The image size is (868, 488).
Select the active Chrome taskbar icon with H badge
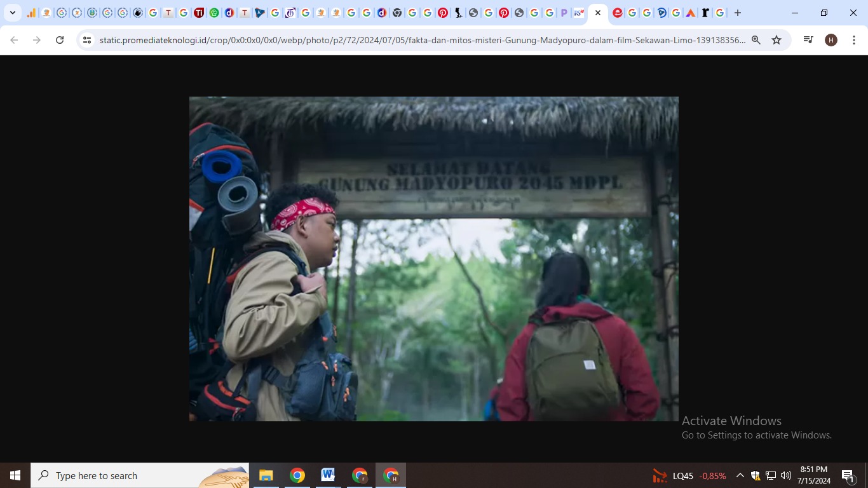coord(391,475)
